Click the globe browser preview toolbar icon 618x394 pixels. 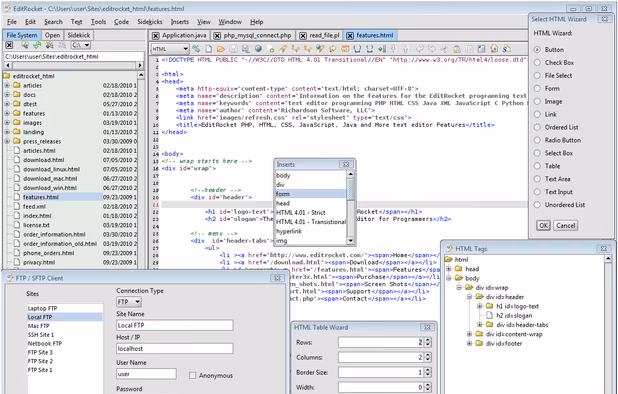tap(258, 49)
